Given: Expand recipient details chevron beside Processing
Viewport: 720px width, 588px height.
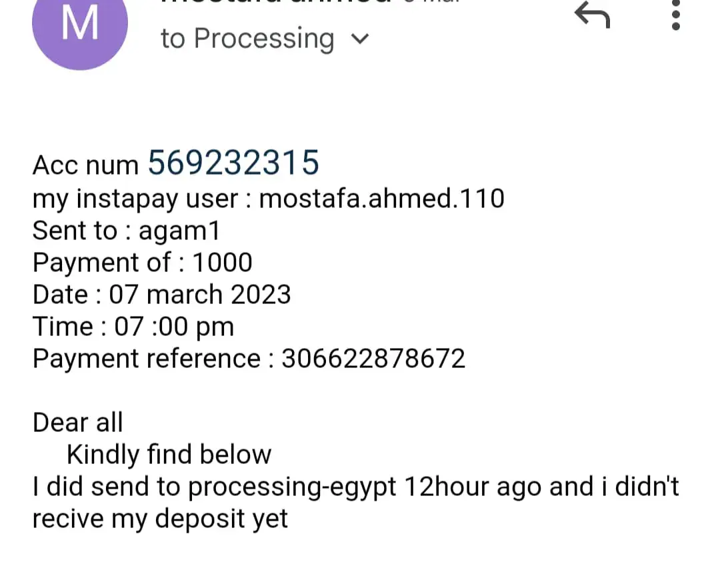Looking at the screenshot, I should tap(359, 39).
